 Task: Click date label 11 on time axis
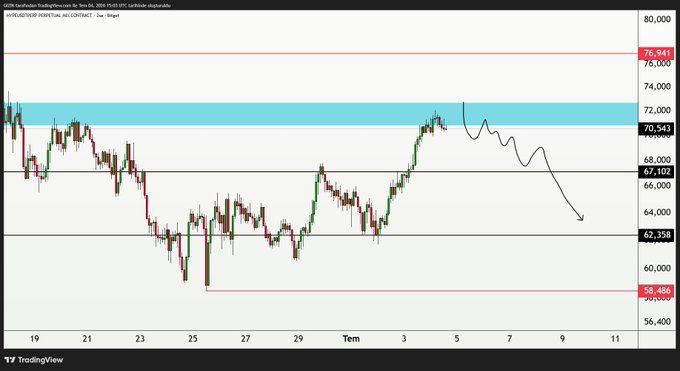tap(615, 339)
